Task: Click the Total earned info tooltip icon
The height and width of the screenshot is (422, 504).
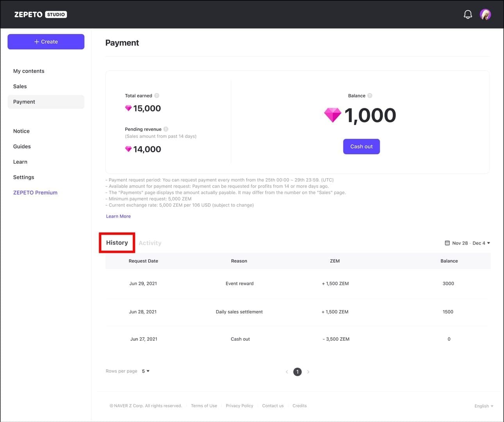Action: coord(157,95)
